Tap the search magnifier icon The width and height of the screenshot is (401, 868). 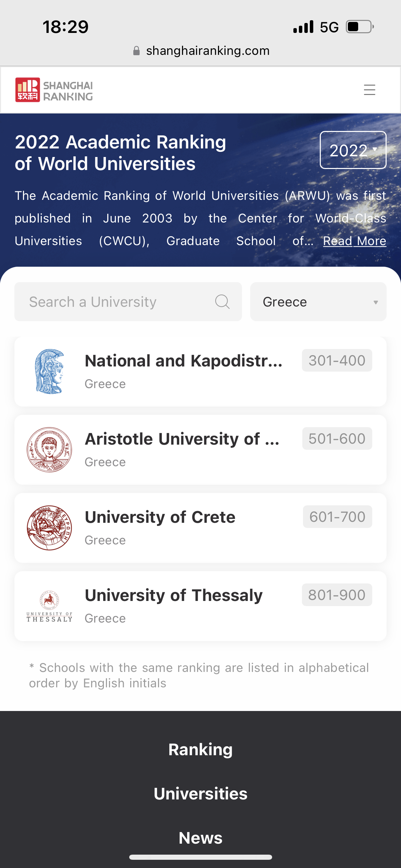222,302
